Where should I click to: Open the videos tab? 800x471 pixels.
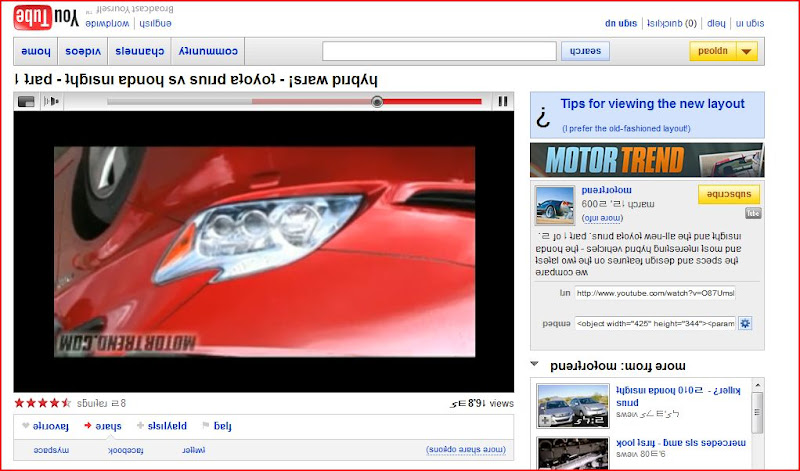(x=83, y=51)
